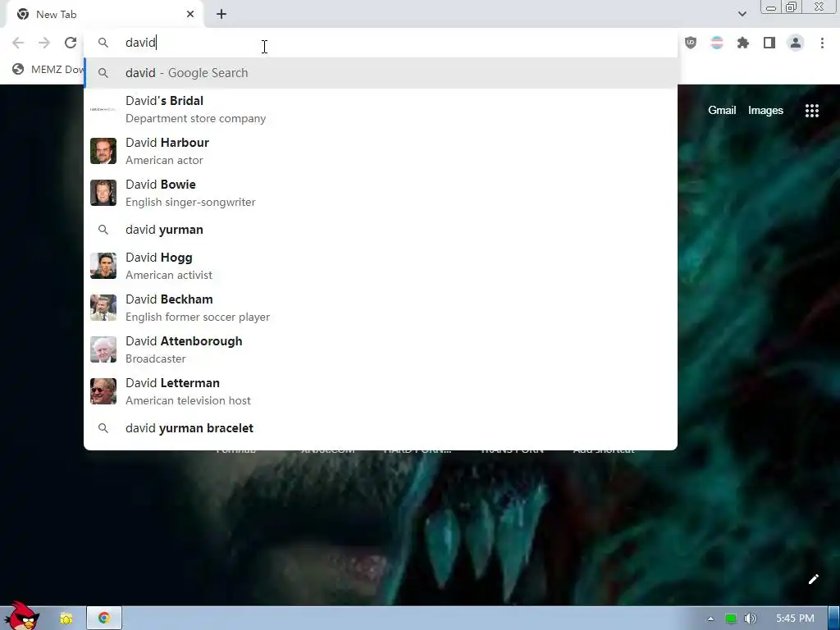Select the David Hogg suggestion
840x630 pixels.
[x=381, y=266]
